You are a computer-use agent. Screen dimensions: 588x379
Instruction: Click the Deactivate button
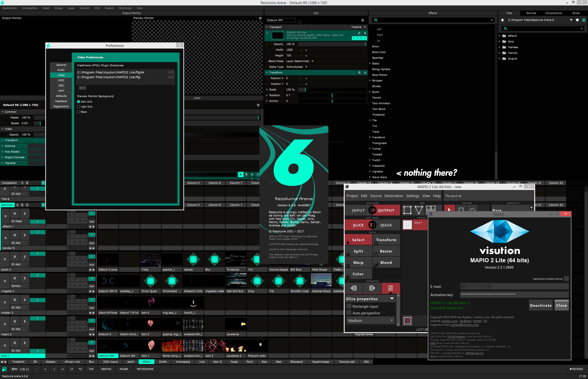[x=540, y=305]
